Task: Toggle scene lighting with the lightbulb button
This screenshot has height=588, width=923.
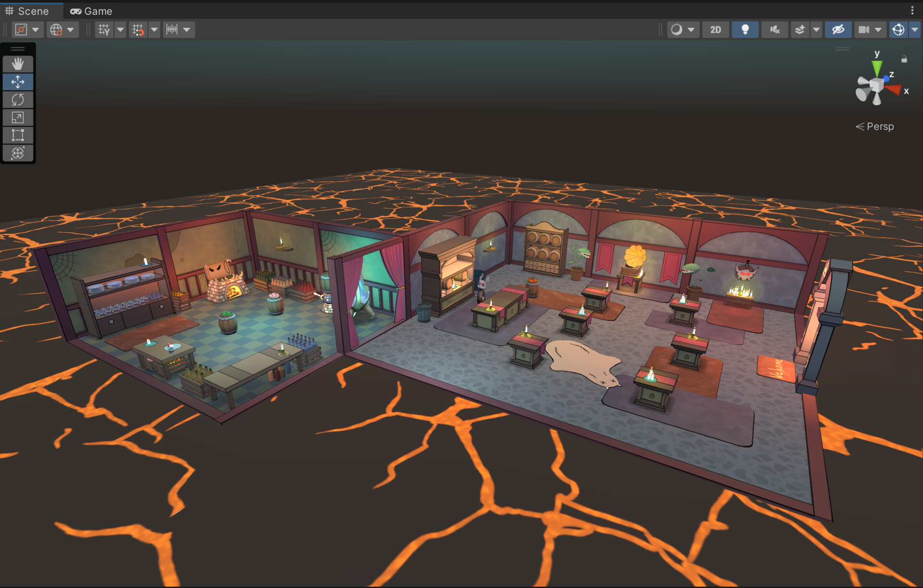Action: tap(745, 30)
